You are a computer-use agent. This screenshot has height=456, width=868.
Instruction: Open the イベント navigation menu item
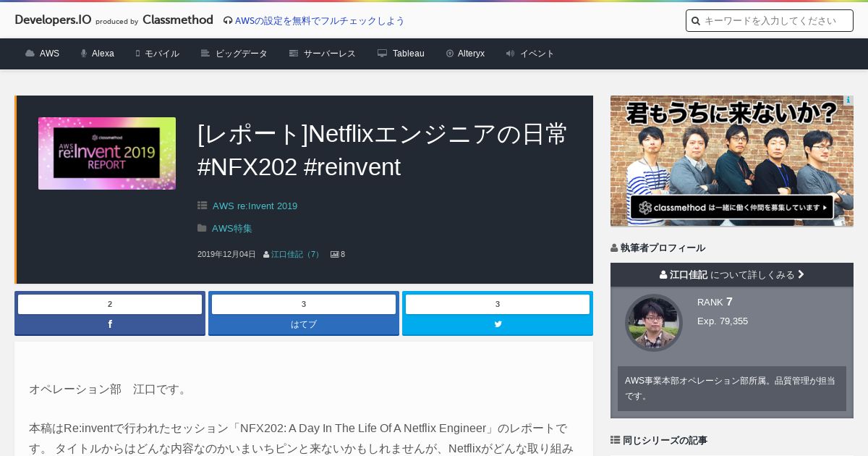click(x=537, y=54)
